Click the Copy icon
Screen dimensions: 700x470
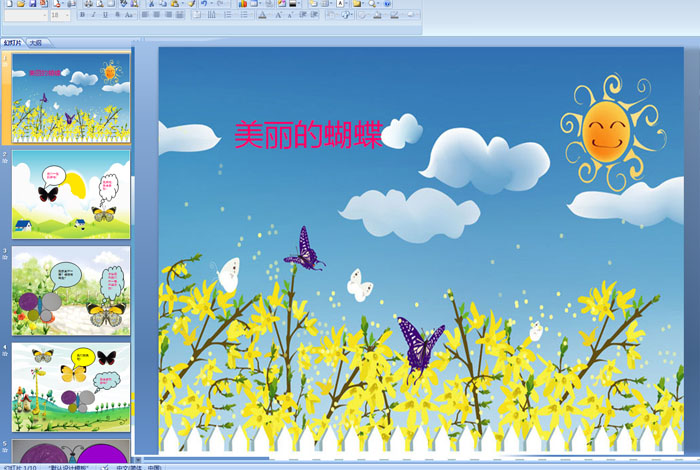[163, 4]
